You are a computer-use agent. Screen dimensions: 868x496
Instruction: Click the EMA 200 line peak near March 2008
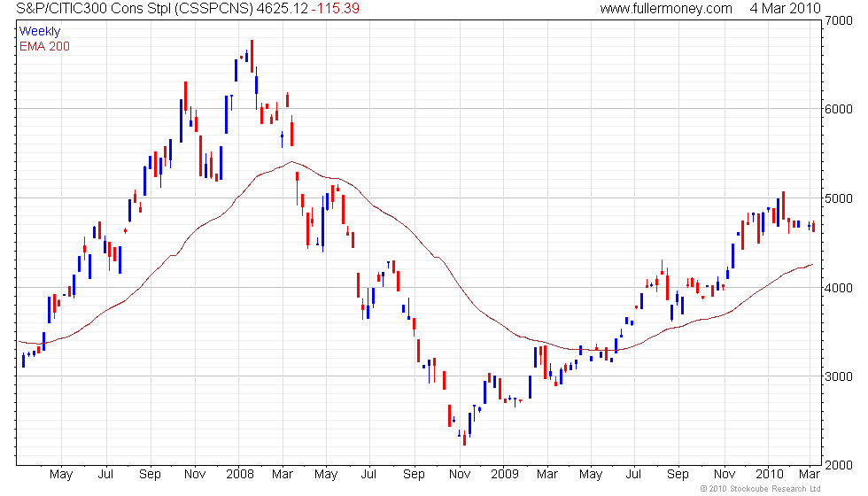[291, 161]
